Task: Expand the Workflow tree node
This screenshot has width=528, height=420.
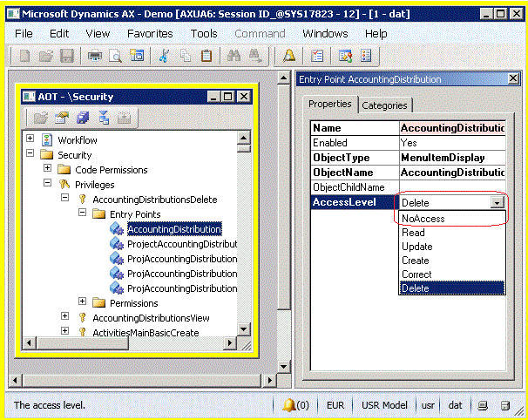Action: (x=30, y=138)
